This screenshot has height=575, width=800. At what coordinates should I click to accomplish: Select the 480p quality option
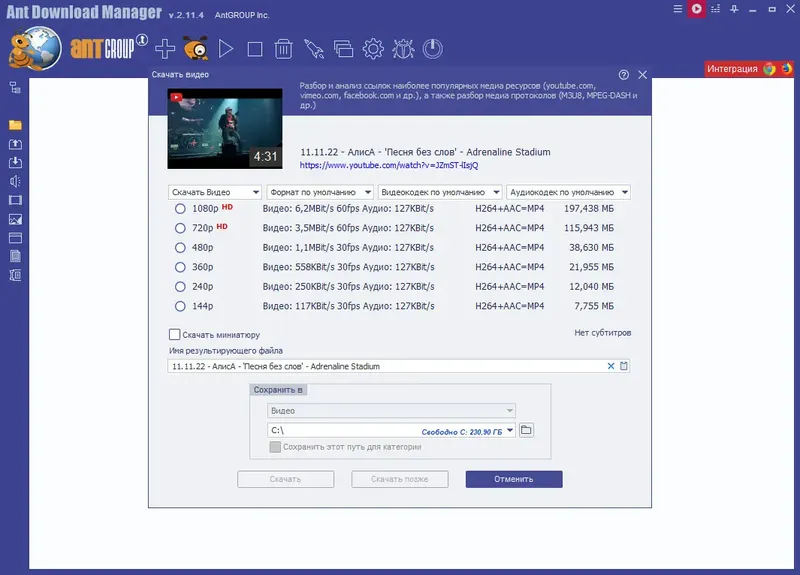click(x=180, y=247)
